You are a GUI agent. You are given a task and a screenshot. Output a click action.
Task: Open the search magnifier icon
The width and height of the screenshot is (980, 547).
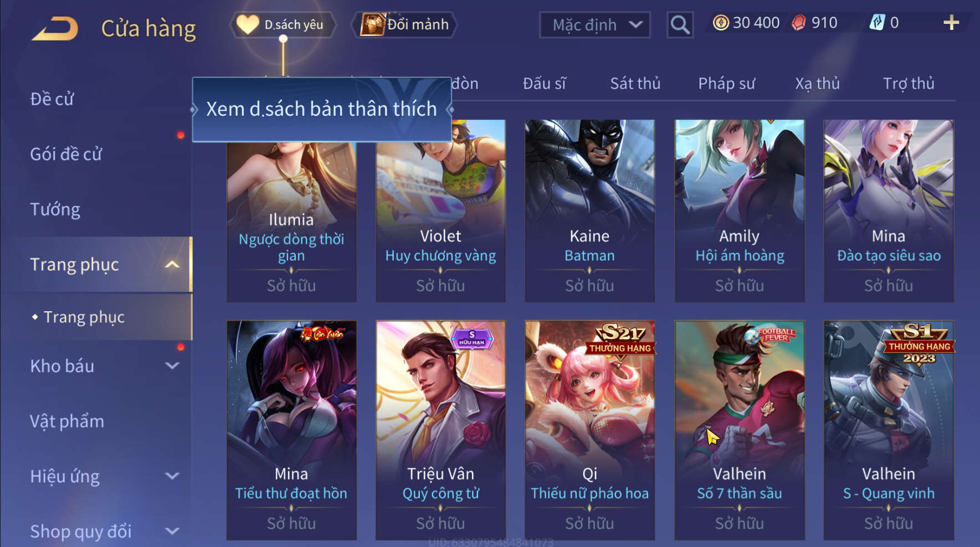(x=680, y=25)
